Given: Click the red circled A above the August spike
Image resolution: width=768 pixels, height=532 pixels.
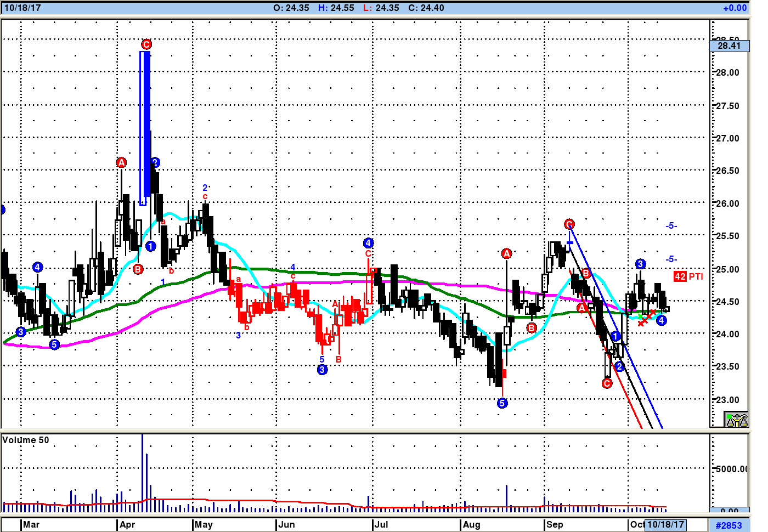Looking at the screenshot, I should point(506,253).
